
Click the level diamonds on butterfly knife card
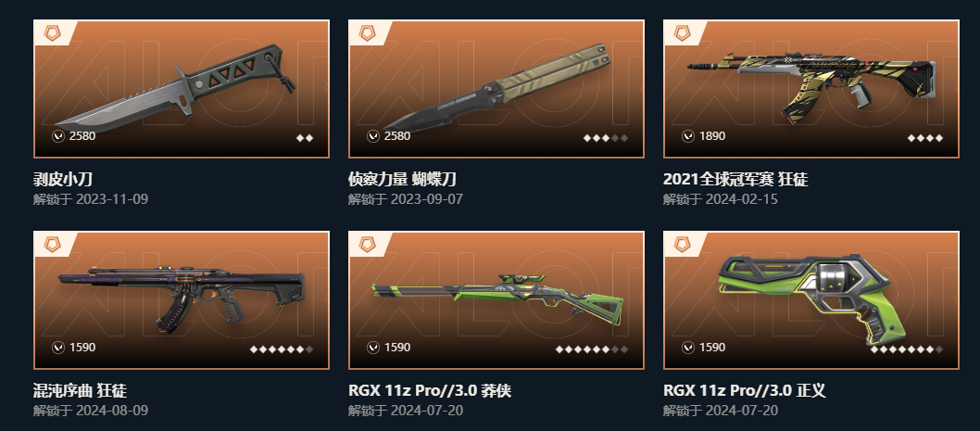tap(606, 137)
